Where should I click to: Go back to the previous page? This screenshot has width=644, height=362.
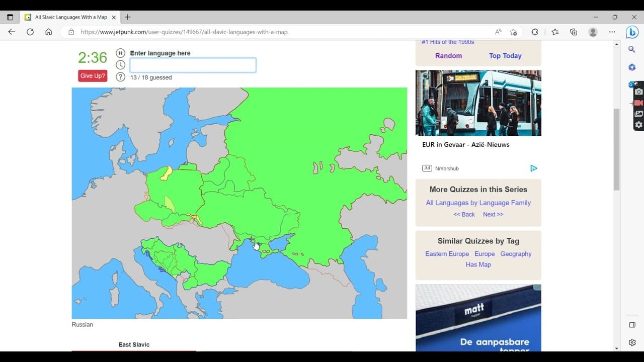tap(12, 32)
